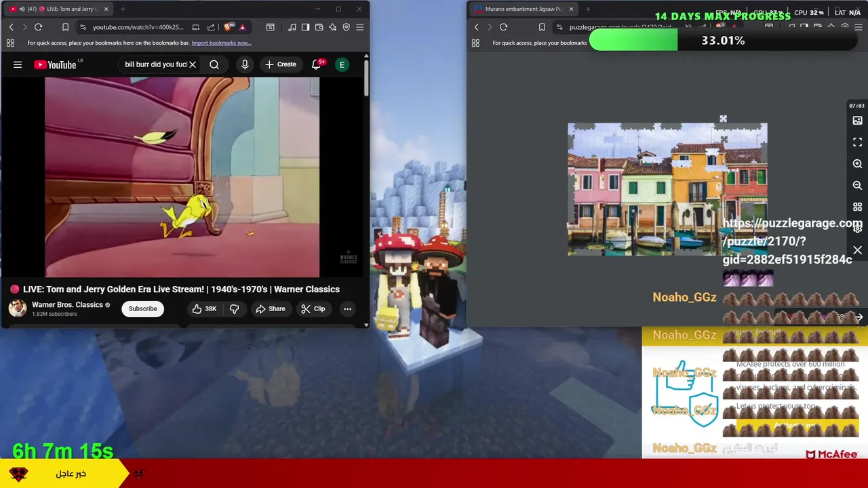Open the Brave Wallet icon
This screenshot has height=488, width=868.
click(x=319, y=27)
